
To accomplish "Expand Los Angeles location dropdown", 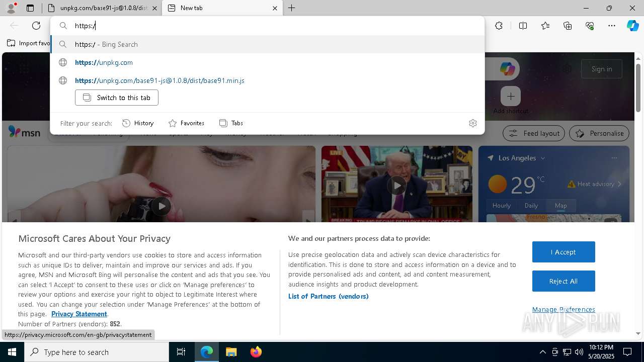I will [542, 158].
